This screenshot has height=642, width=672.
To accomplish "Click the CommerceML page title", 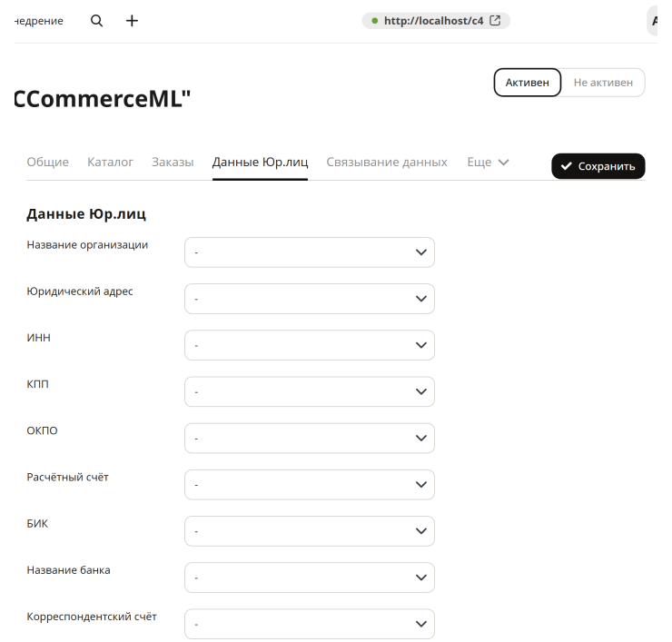I will [103, 99].
